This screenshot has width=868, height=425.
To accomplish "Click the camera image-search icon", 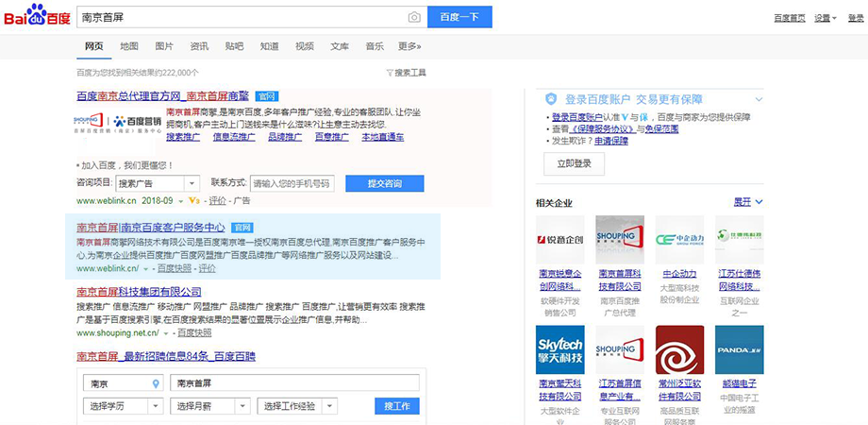I will [x=413, y=17].
